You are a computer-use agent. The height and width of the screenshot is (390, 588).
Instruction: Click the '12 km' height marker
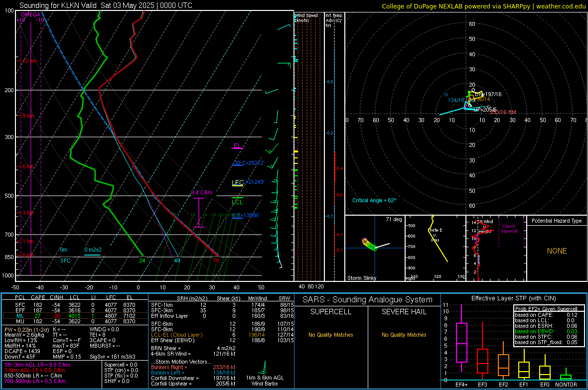pos(29,61)
